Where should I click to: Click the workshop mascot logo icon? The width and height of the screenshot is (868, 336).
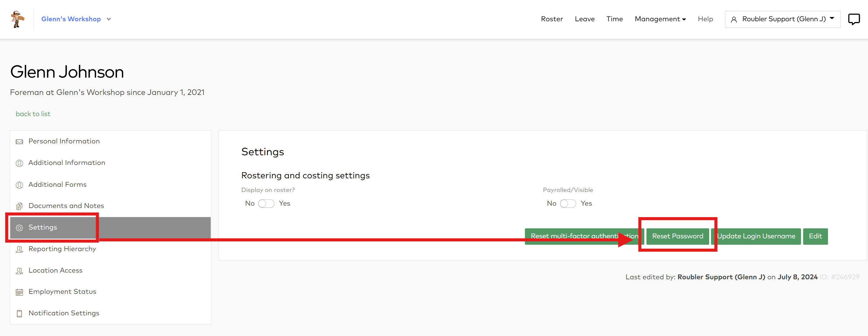[17, 19]
